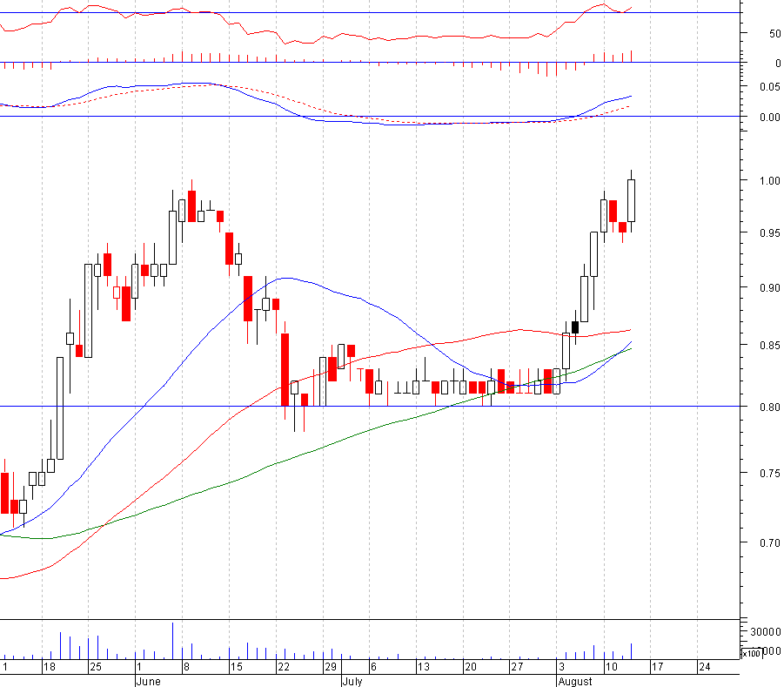
Task: Select the date label 27
Action: [x=517, y=667]
